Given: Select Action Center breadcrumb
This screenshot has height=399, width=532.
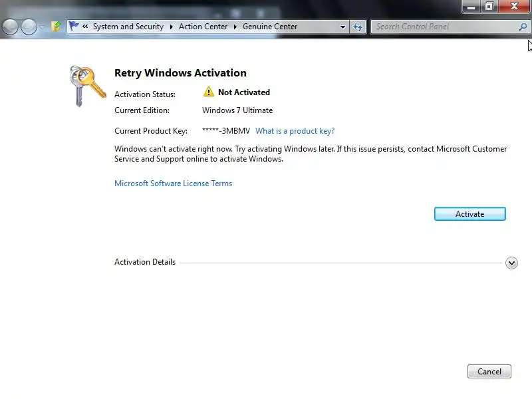Looking at the screenshot, I should tap(203, 27).
